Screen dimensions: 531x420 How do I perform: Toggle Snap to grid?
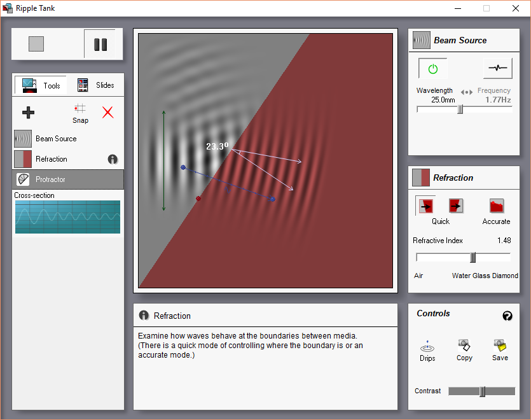(x=80, y=113)
